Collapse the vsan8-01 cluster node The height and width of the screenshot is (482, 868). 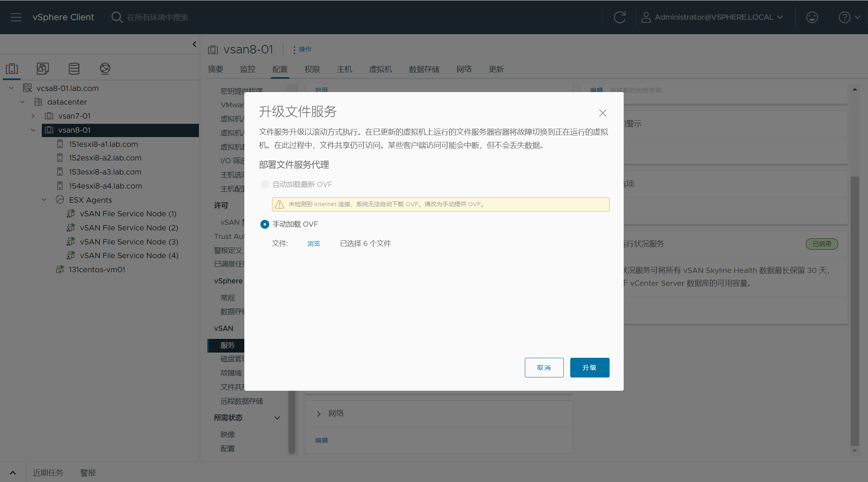[x=33, y=130]
